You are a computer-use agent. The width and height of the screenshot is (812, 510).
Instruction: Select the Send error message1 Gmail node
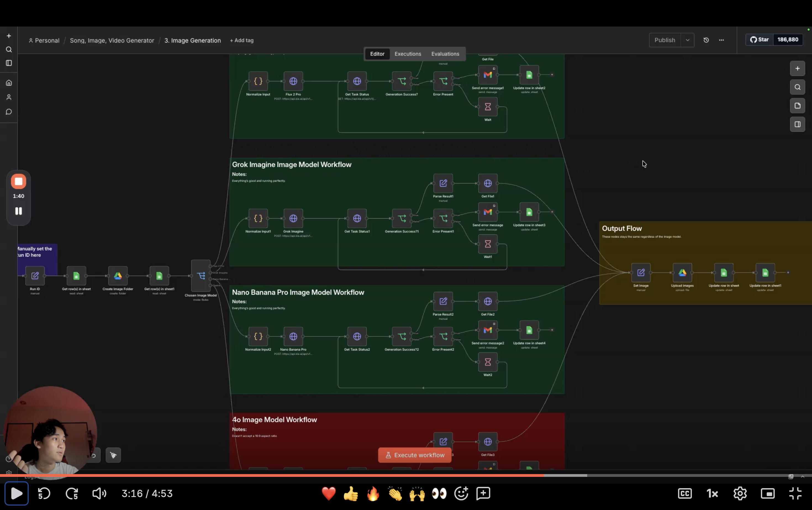pos(487,75)
